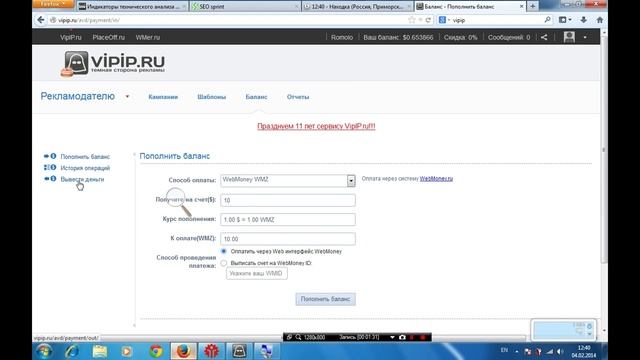Click the volume icon in the system tray
Image resolution: width=640 pixels, height=360 pixels.
tap(560, 351)
